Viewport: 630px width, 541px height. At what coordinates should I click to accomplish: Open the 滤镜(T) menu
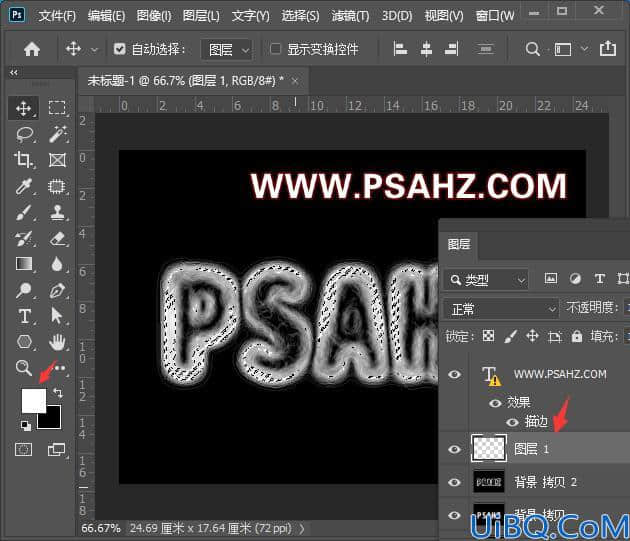(350, 16)
